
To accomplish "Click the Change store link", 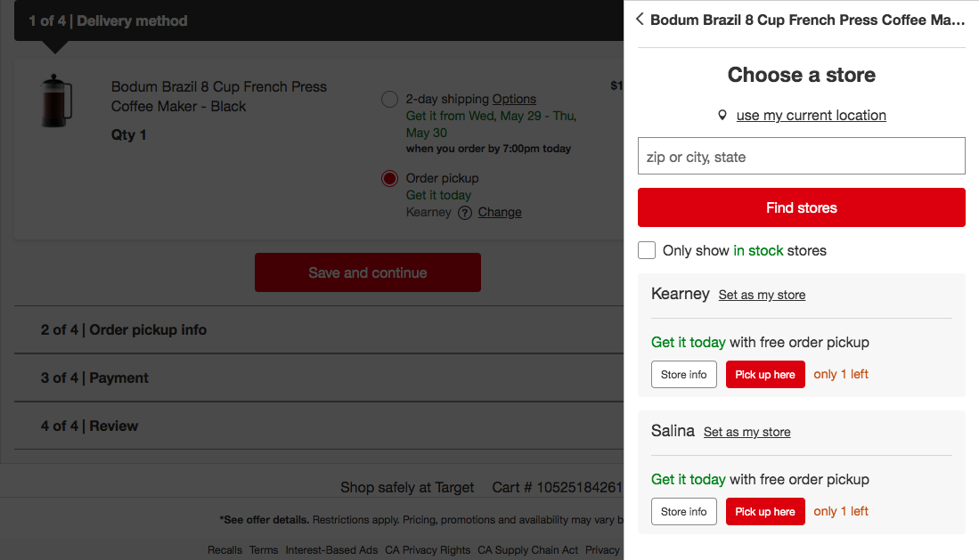I will pos(500,212).
